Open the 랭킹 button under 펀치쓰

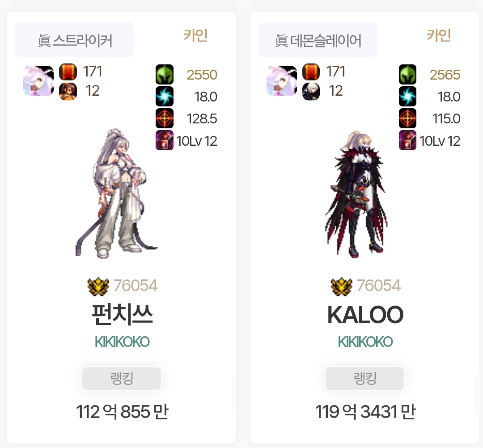[x=121, y=378]
